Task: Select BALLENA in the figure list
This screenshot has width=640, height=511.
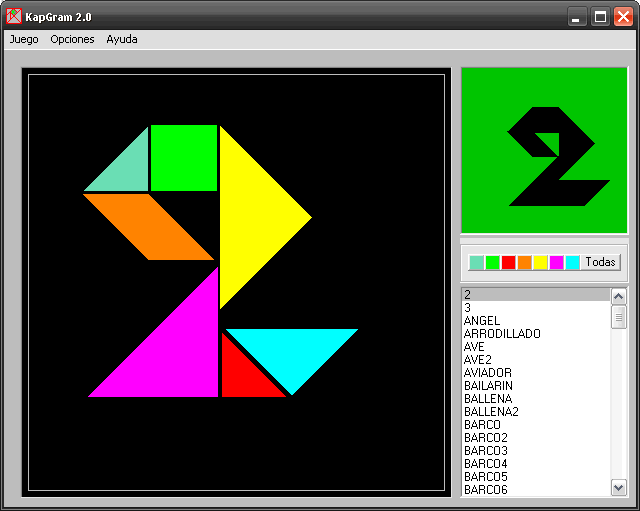Action: point(536,398)
